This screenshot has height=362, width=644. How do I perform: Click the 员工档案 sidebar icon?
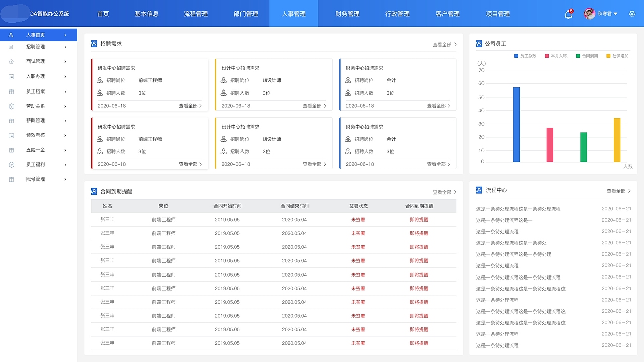click(x=11, y=92)
